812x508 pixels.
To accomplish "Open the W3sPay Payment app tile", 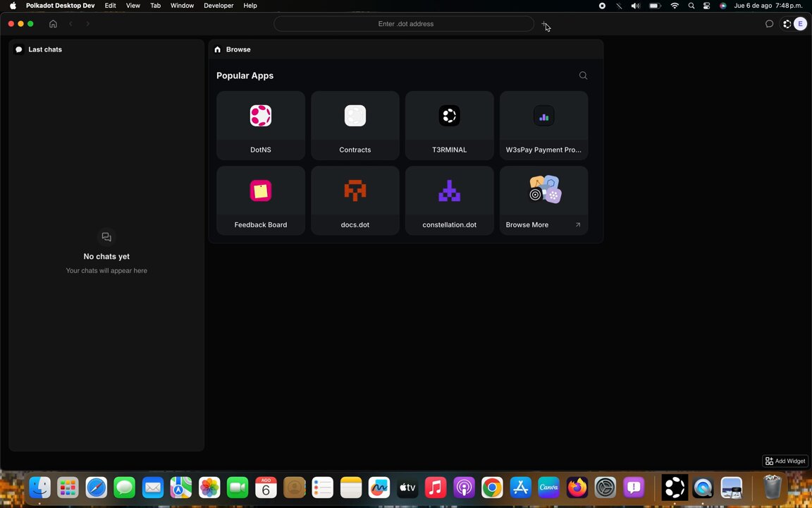I will [x=543, y=126].
